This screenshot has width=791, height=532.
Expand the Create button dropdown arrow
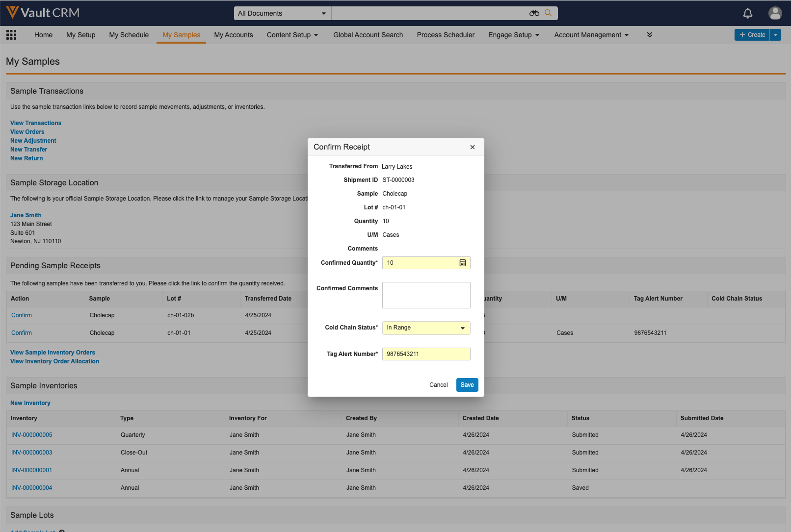coord(776,35)
